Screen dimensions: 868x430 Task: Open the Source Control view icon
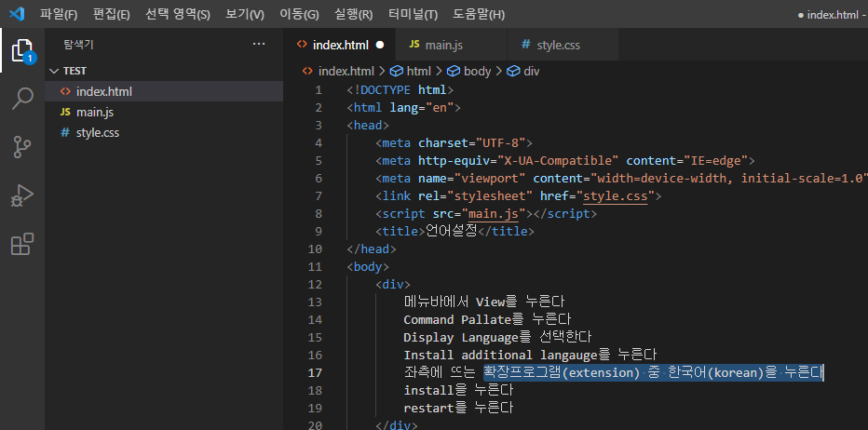pyautogui.click(x=22, y=147)
